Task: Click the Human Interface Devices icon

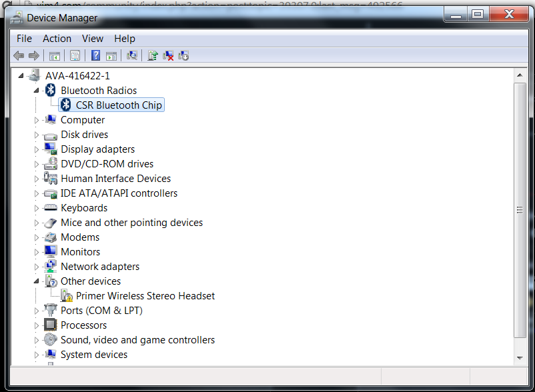Action: point(51,178)
